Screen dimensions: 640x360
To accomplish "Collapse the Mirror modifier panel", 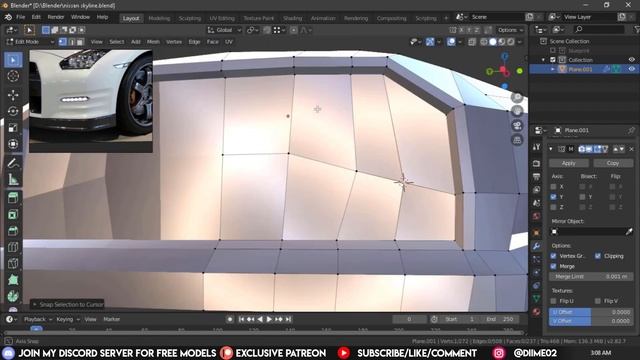I will pyautogui.click(x=551, y=149).
